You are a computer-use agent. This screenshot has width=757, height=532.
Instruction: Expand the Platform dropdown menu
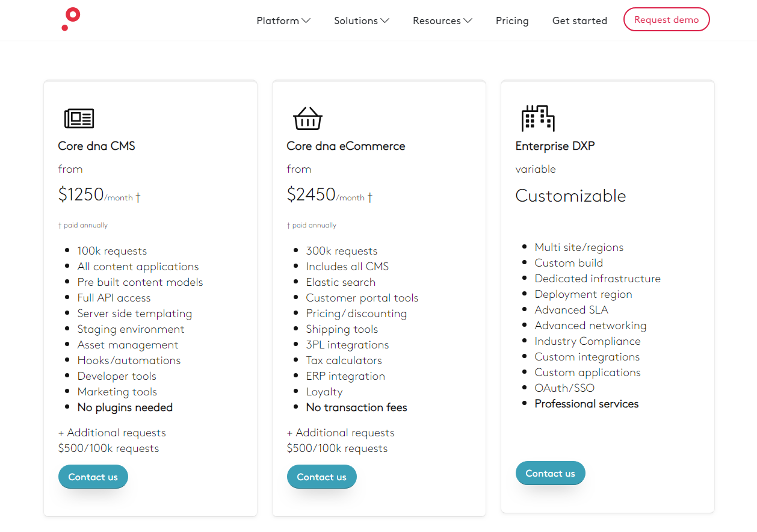[283, 20]
